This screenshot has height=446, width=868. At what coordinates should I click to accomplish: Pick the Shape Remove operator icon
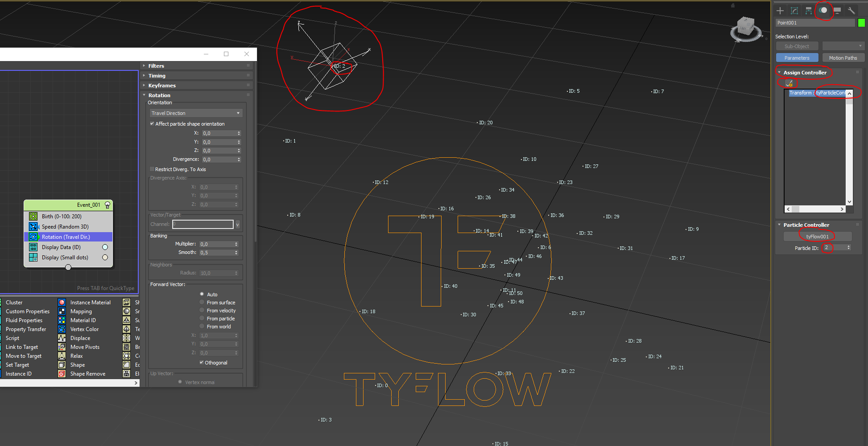click(62, 374)
